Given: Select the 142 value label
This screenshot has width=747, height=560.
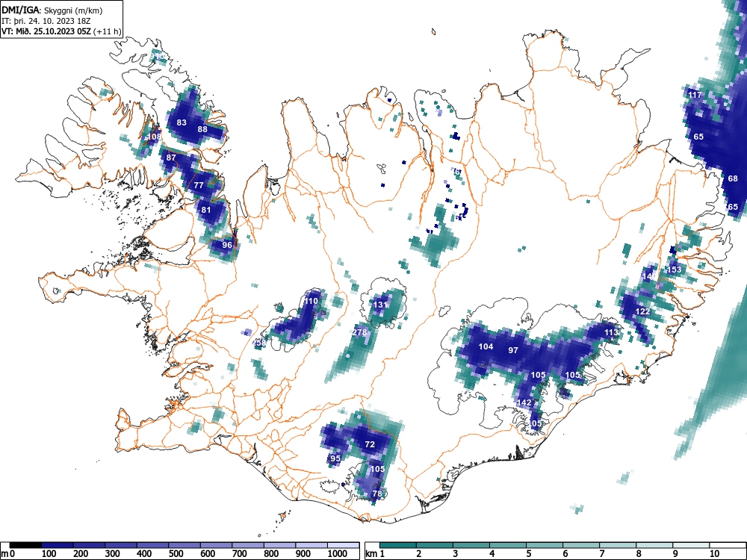Looking at the screenshot, I should (x=524, y=402).
